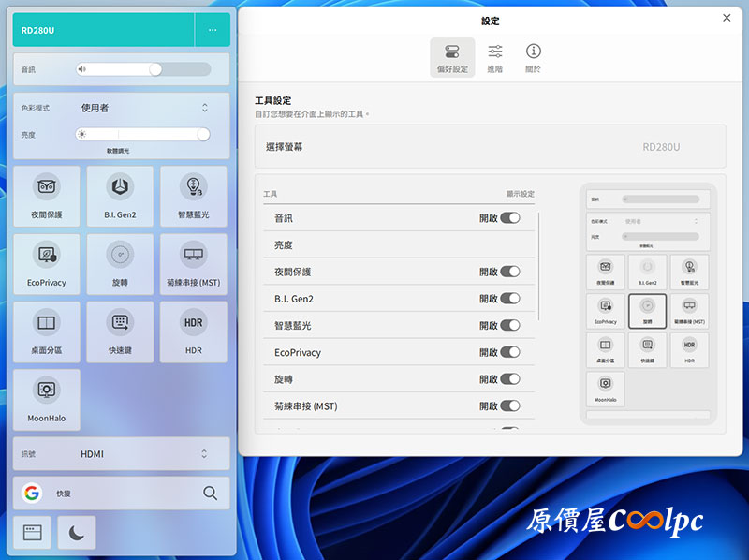749x560 pixels.
Task: Open the 夜間保護 night protection tool
Action: (x=47, y=197)
